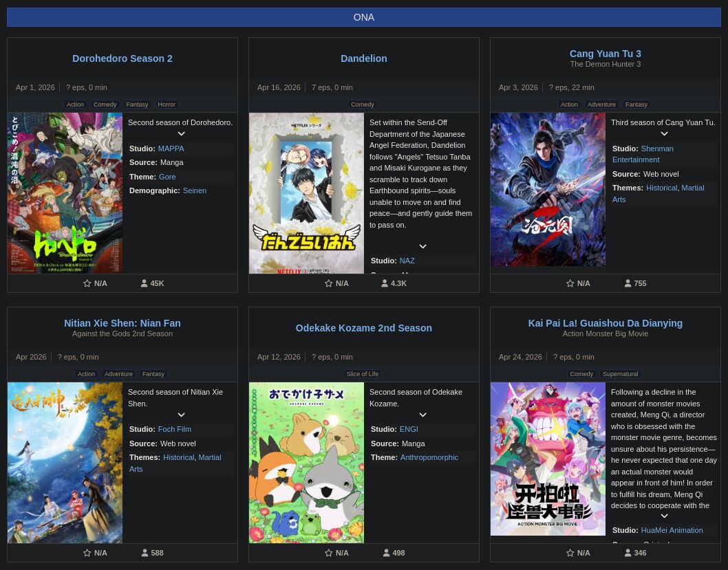Select the Horror genre tag on Dorohedoro
The height and width of the screenshot is (570, 728).
tap(167, 105)
